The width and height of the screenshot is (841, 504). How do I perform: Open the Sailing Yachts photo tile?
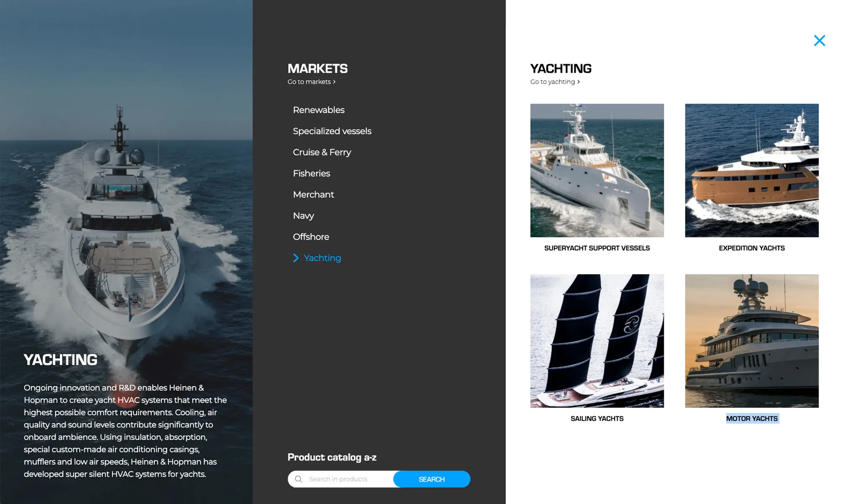click(x=597, y=341)
